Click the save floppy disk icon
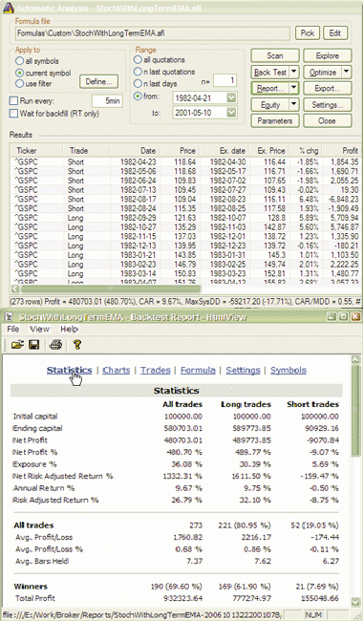 pos(34,345)
